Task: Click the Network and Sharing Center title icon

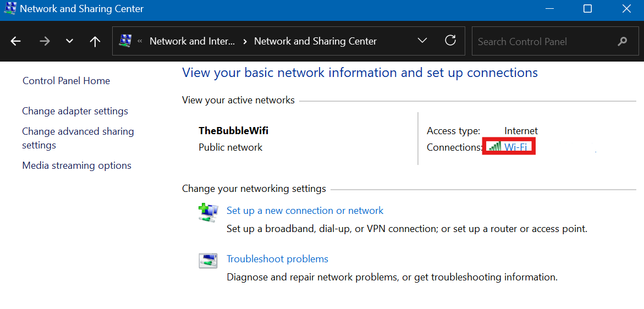Action: point(10,8)
